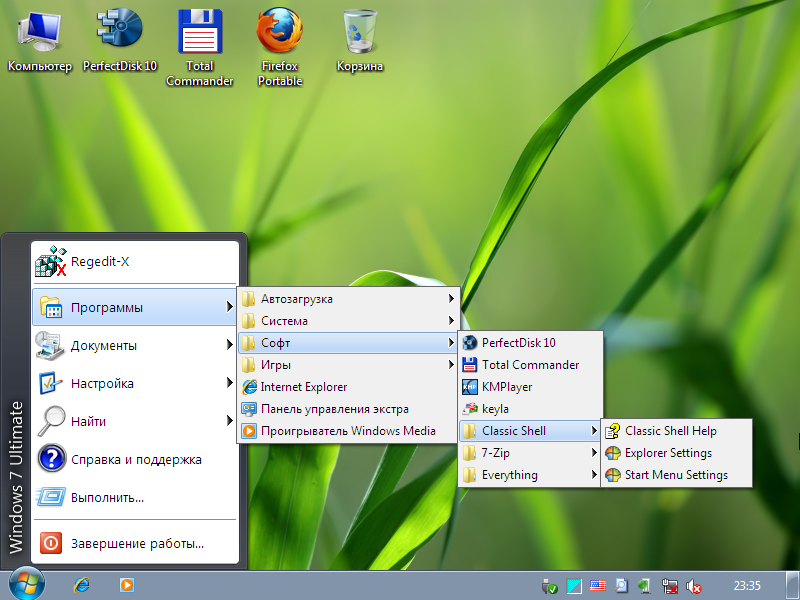Viewport: 800px width, 600px height.
Task: Click the Safely Remove Hardware tray icon
Action: [549, 586]
